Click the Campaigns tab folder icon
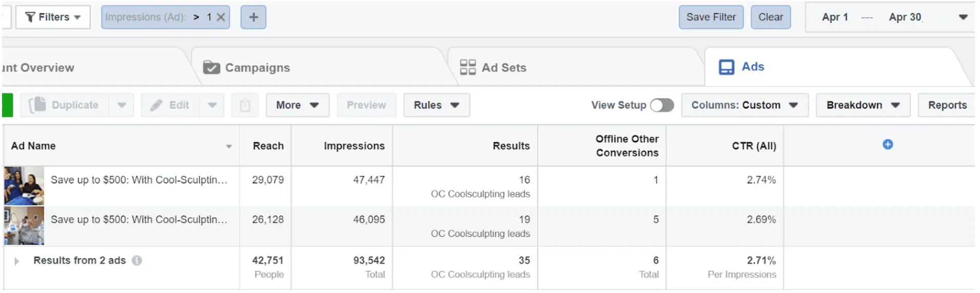 211,67
